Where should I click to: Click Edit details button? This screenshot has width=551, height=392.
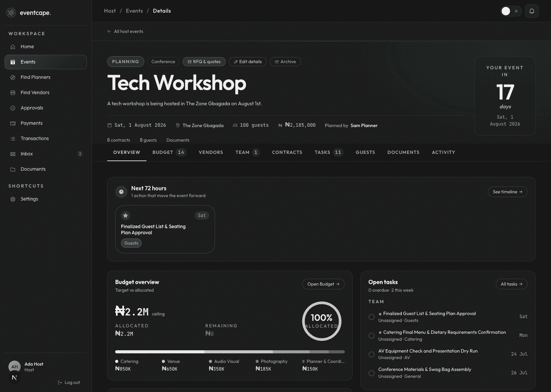(248, 62)
